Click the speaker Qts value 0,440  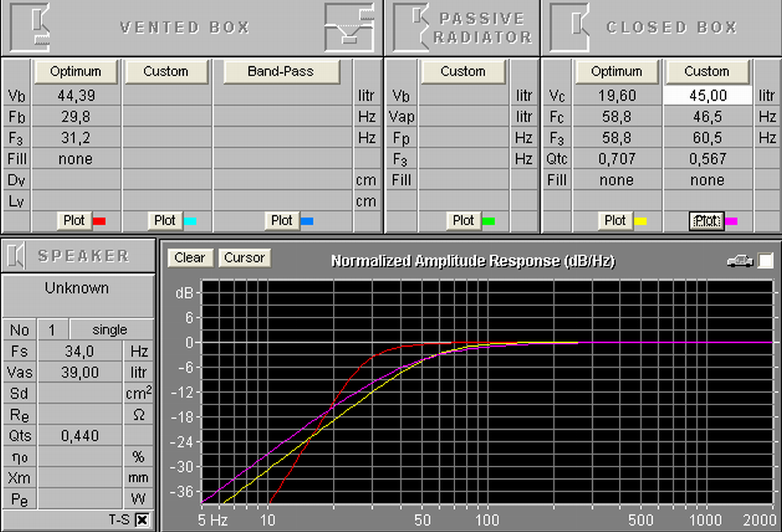80,436
